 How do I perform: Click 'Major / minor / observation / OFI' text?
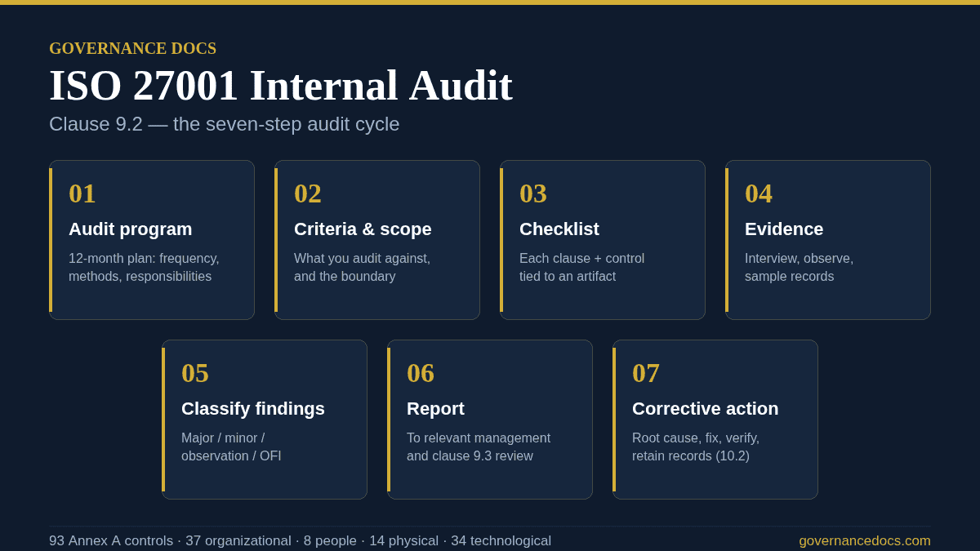(231, 447)
